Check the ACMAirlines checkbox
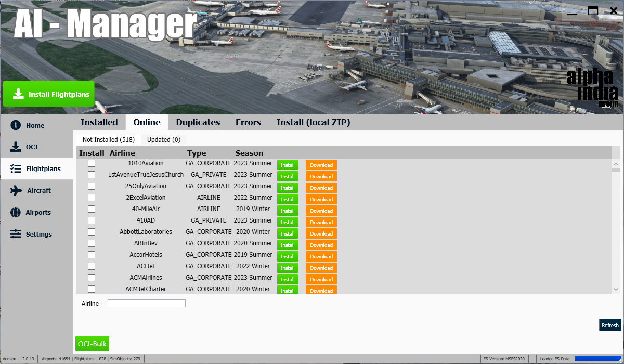This screenshot has height=364, width=624. 92,278
